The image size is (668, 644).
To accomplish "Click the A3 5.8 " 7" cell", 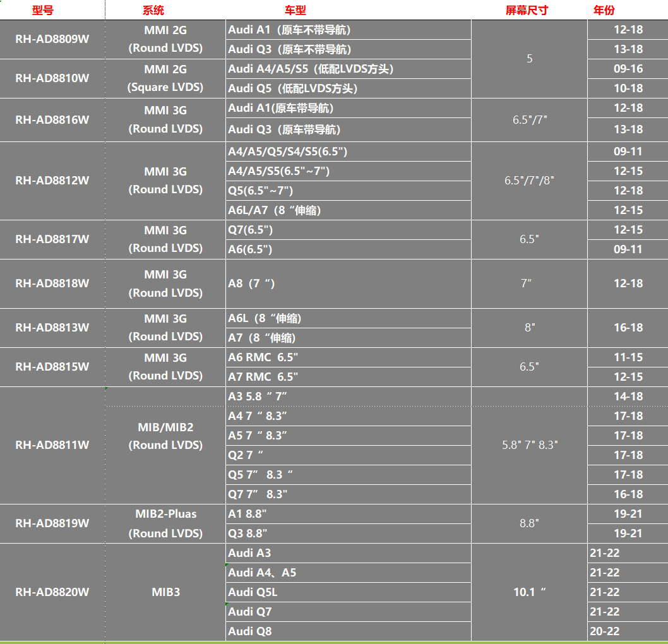I will point(349,397).
